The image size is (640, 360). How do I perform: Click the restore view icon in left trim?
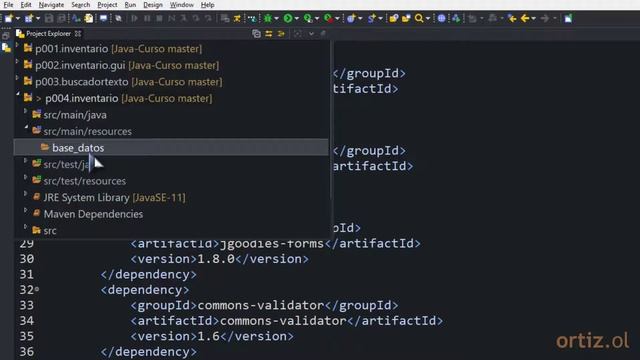point(6,36)
